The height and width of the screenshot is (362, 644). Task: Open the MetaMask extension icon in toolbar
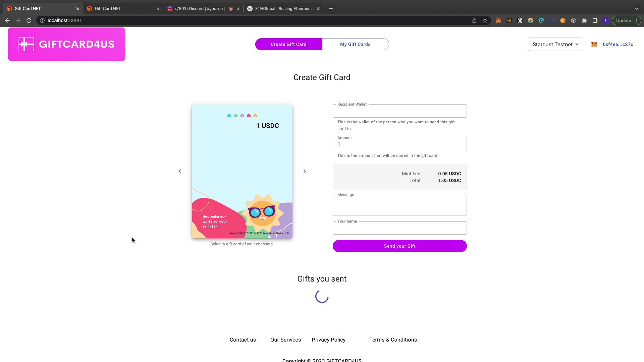pyautogui.click(x=498, y=20)
